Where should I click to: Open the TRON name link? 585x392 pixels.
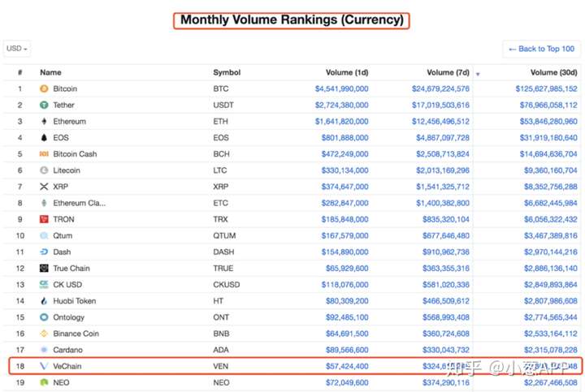click(x=64, y=219)
